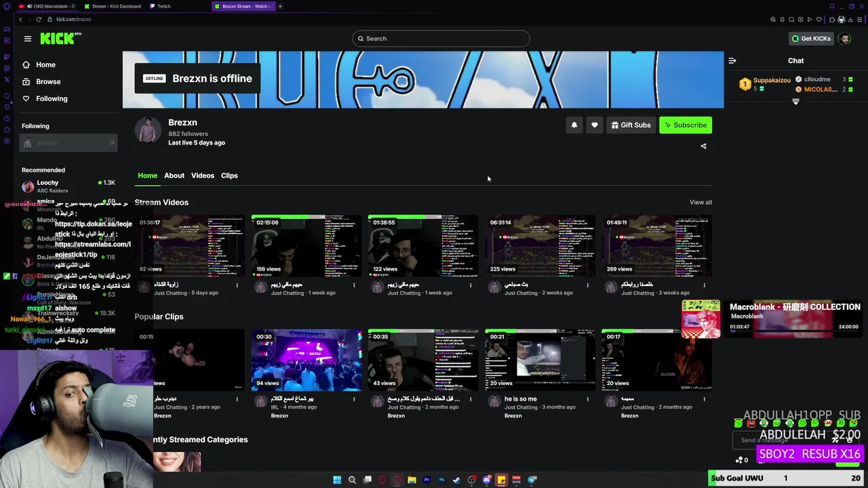Screen dimensions: 868x488
Task: Click the Gift Subs button
Action: tap(631, 125)
